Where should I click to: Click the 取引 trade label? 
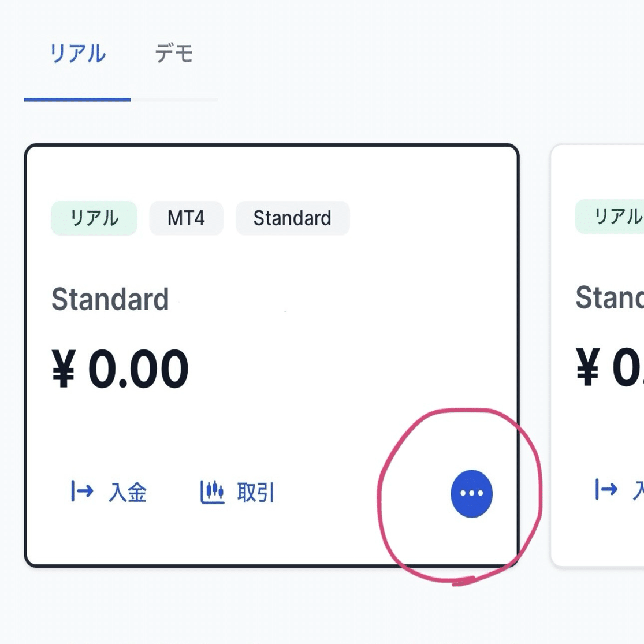click(256, 493)
